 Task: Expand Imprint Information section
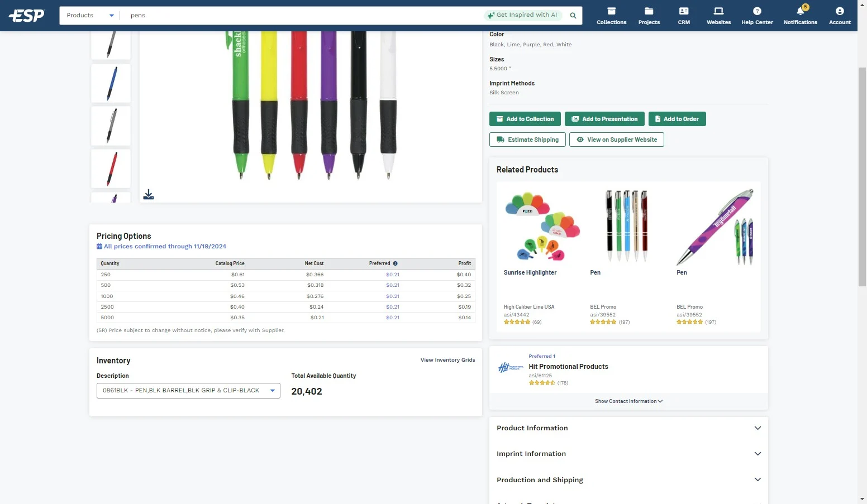click(x=628, y=454)
